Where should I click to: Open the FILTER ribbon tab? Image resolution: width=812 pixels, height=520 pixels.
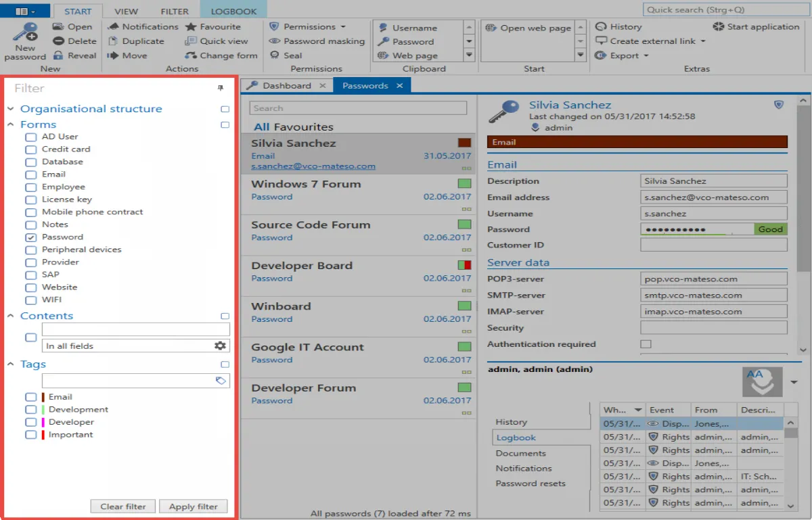pos(175,11)
